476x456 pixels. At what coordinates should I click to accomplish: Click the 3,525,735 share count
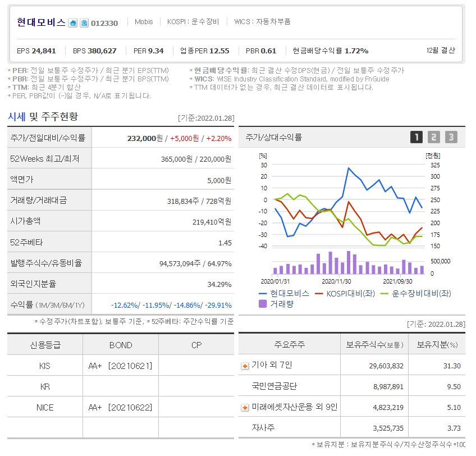(x=388, y=428)
